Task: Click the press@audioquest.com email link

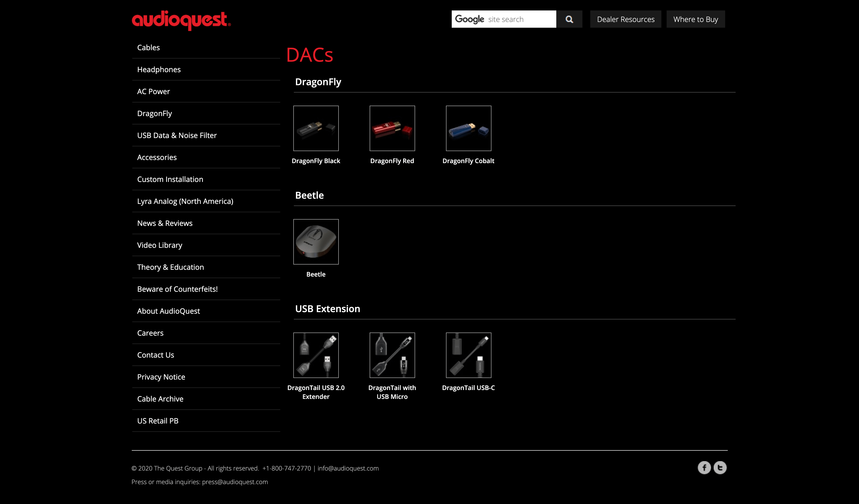Action: [235, 482]
